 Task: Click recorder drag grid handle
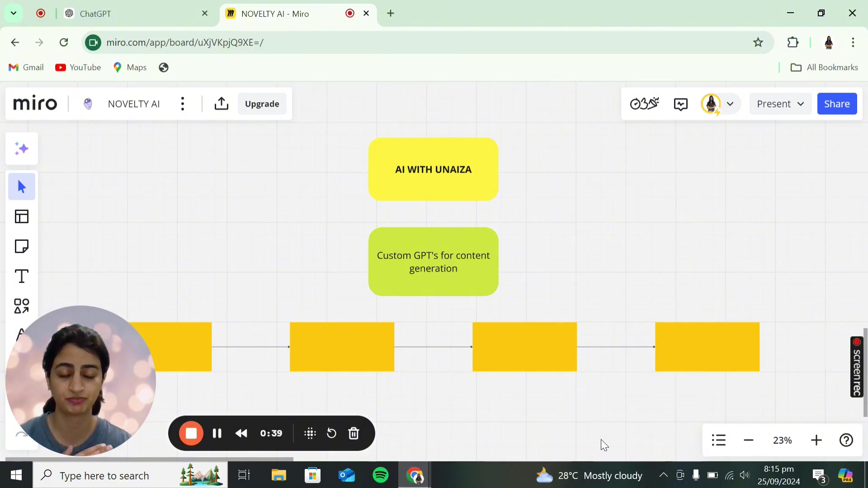pyautogui.click(x=310, y=434)
